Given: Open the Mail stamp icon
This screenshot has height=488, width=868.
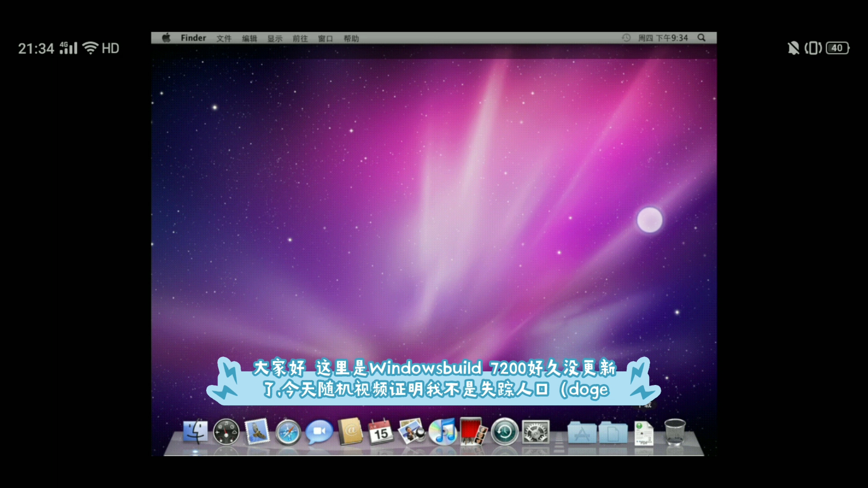Looking at the screenshot, I should [x=257, y=432].
